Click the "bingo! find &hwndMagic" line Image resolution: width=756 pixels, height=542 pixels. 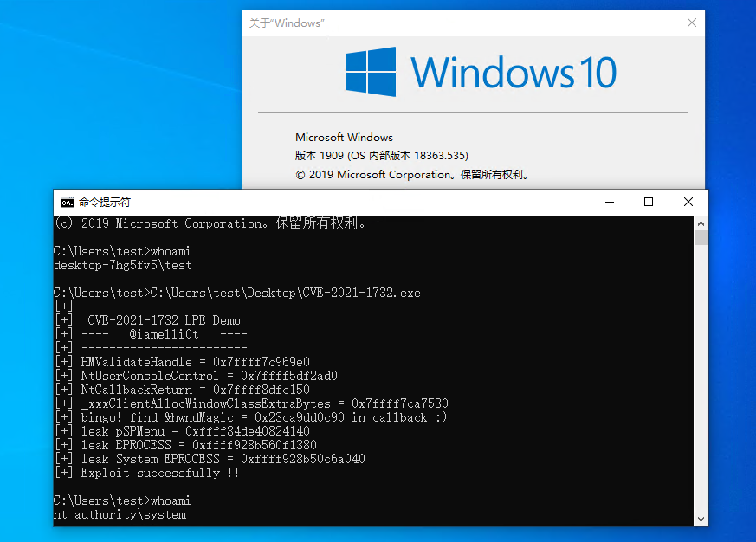coord(251,417)
